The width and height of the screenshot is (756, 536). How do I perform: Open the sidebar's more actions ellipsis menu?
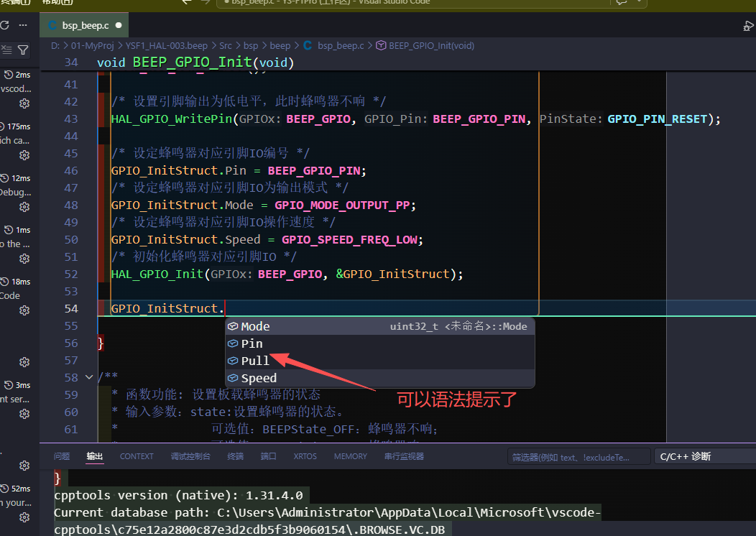(24, 25)
